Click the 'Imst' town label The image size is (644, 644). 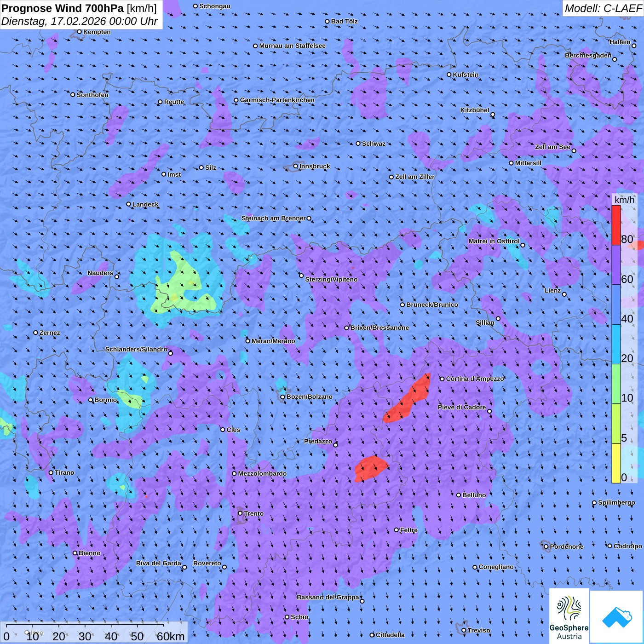(x=174, y=174)
